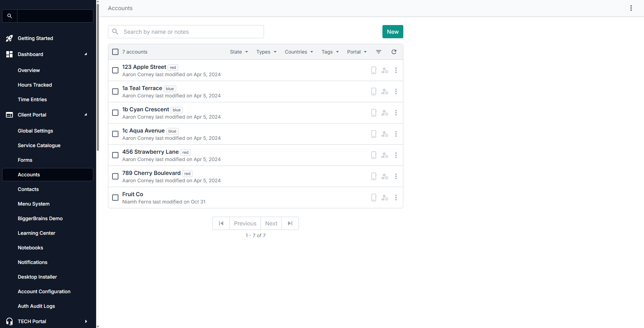Open the State filter dropdown

(x=239, y=52)
